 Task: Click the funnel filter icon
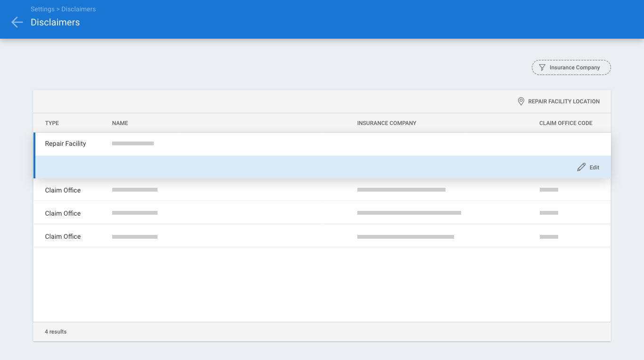tap(542, 67)
